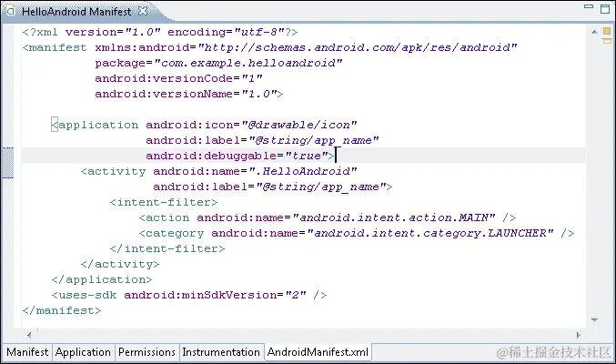Click the closing manifest tag
Image resolution: width=616 pixels, height=364 pixels.
(x=62, y=310)
